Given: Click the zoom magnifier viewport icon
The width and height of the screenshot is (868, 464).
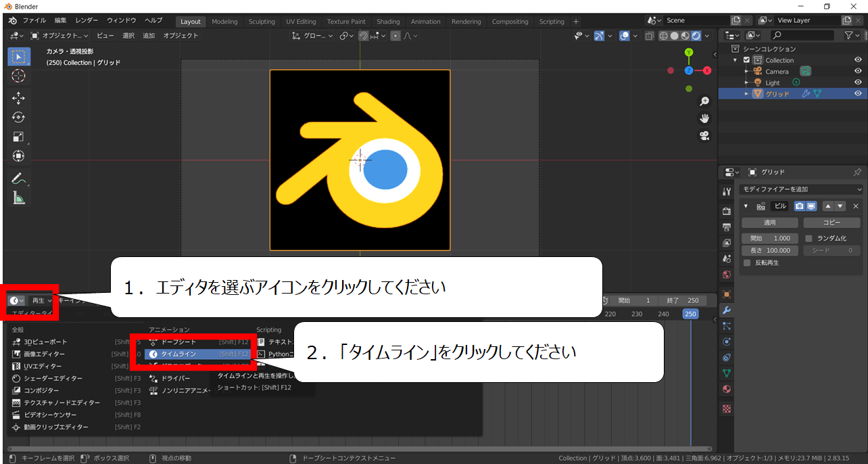Looking at the screenshot, I should click(704, 101).
